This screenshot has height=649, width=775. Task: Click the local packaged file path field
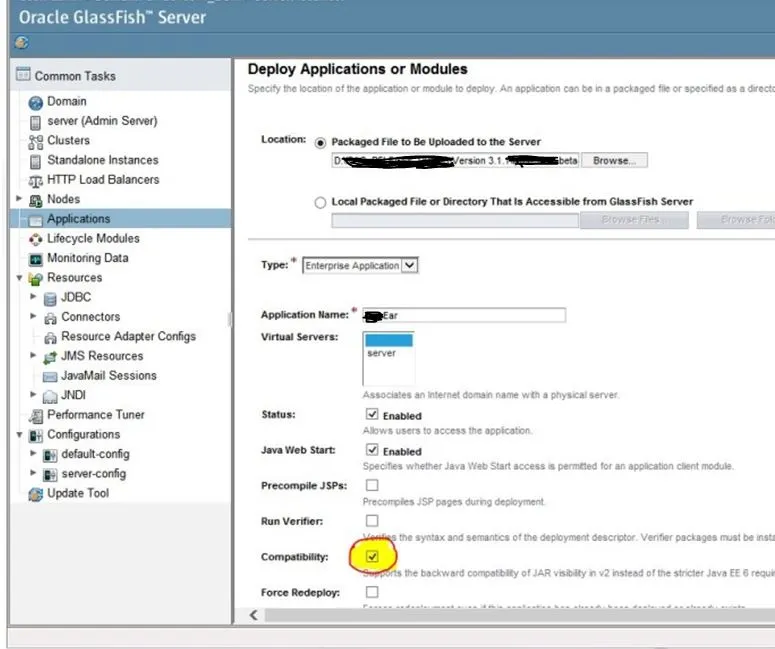click(455, 220)
